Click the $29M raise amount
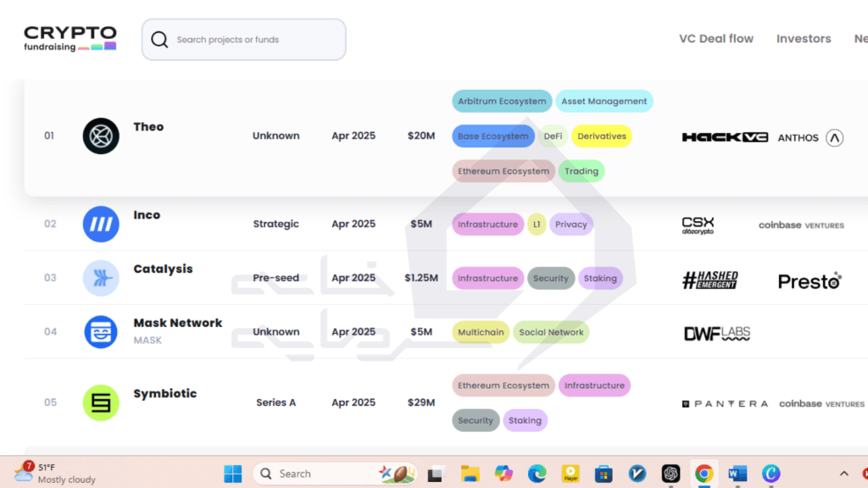868x488 pixels. [x=420, y=402]
